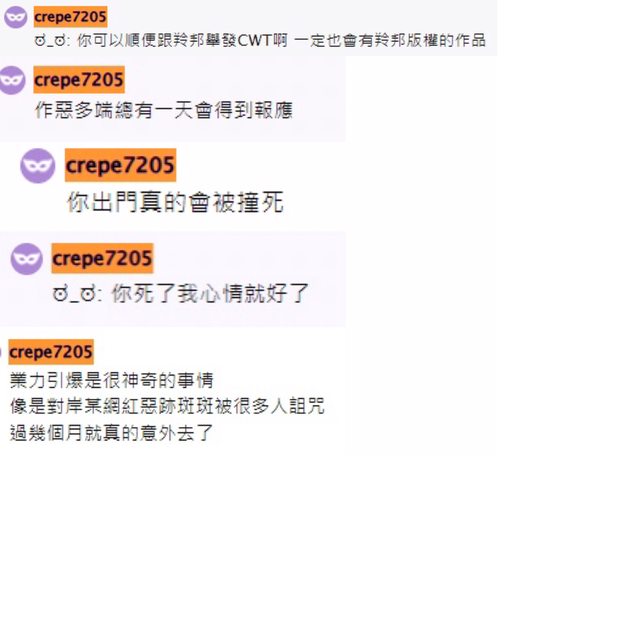Screen dimensions: 640x640
Task: Click the crepe7205 username above 業力引爆 message
Action: point(51,352)
